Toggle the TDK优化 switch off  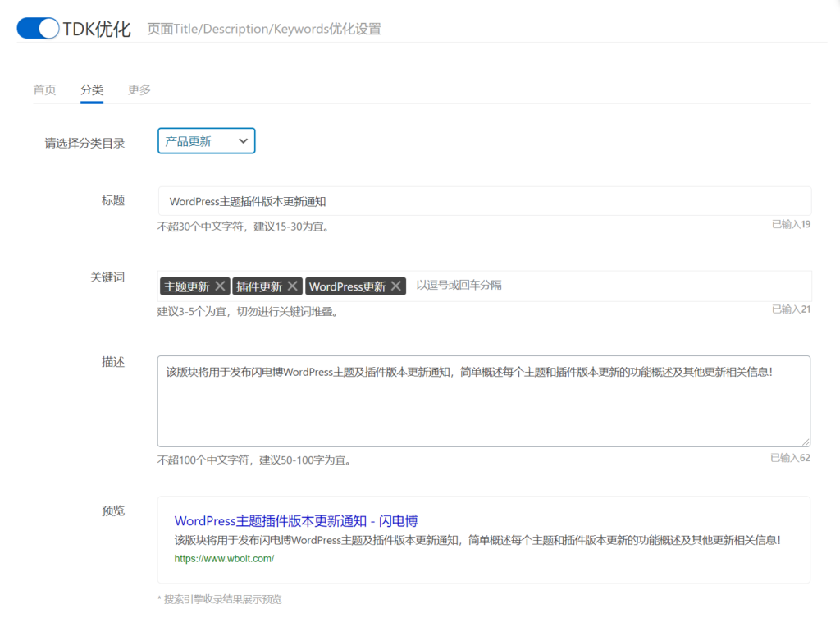pos(38,29)
